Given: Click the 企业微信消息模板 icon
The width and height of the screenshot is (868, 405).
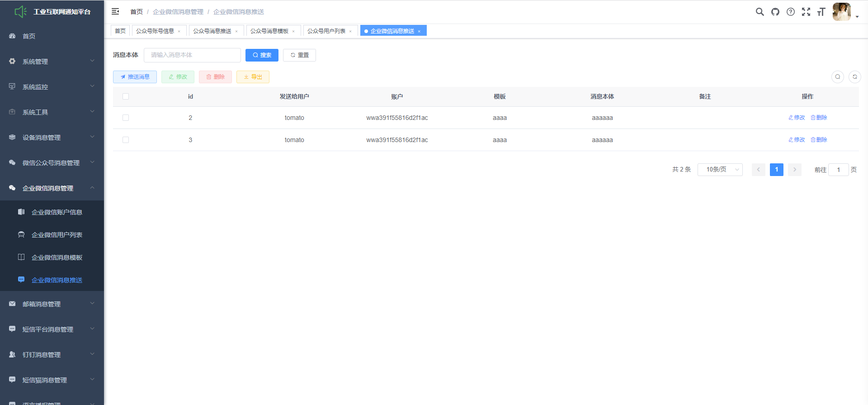Looking at the screenshot, I should [21, 257].
